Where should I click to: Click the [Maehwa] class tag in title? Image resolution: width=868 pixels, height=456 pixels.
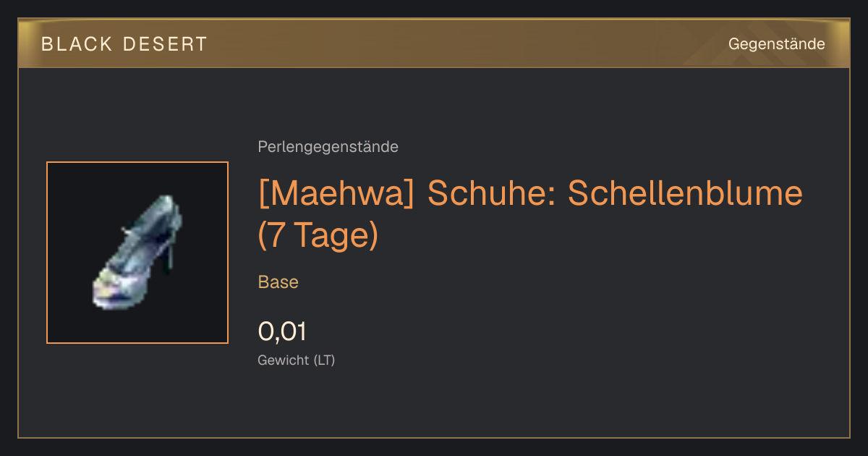coord(336,194)
